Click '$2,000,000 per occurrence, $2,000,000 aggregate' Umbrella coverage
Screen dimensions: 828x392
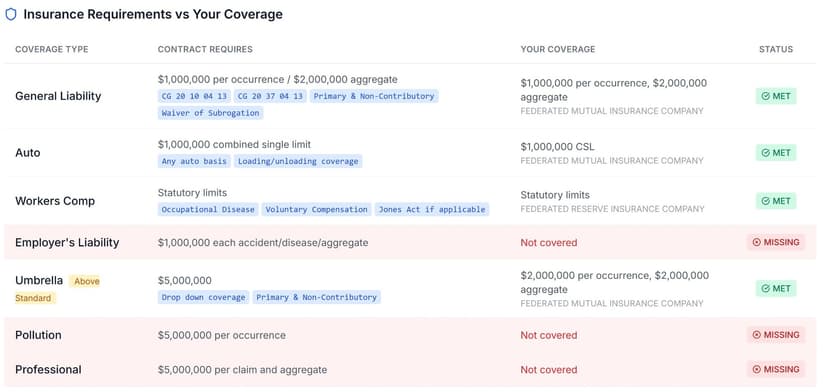(x=615, y=283)
